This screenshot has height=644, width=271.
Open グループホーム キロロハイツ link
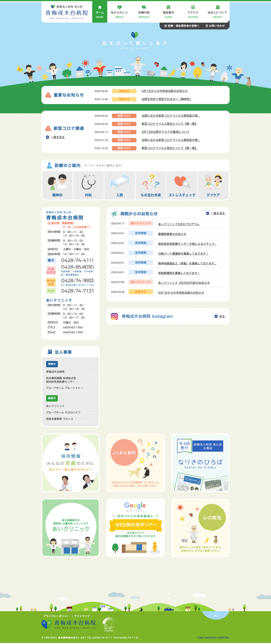click(x=63, y=412)
